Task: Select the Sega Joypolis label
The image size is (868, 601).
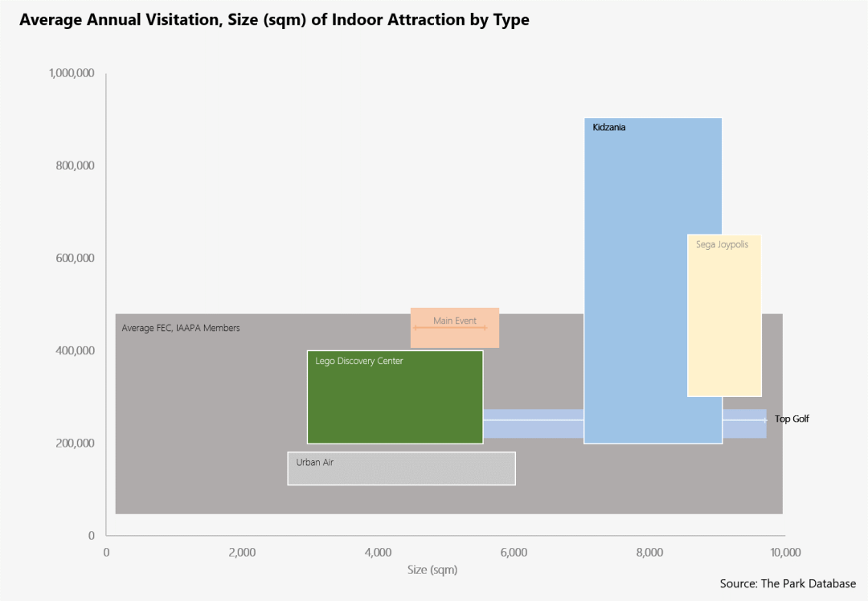Action: point(722,244)
